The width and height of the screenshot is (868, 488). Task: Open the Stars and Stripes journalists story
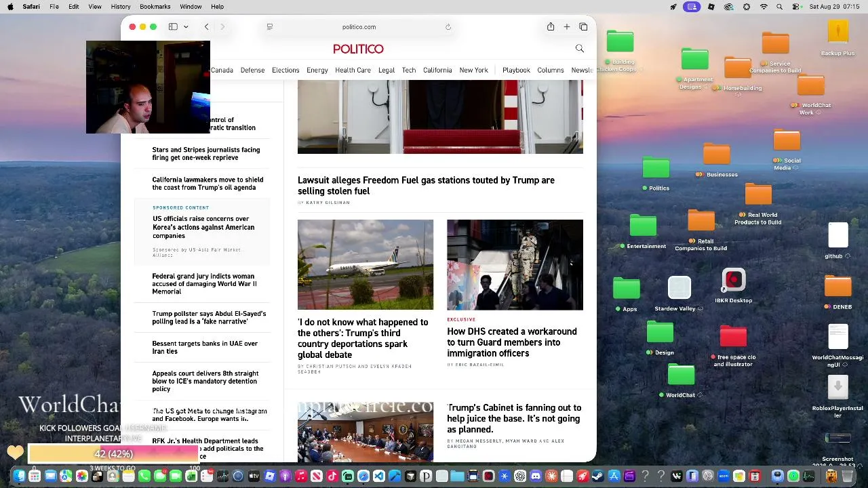tap(206, 154)
